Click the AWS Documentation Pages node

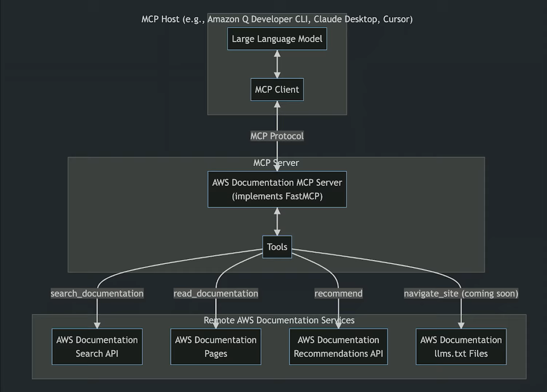tap(215, 346)
